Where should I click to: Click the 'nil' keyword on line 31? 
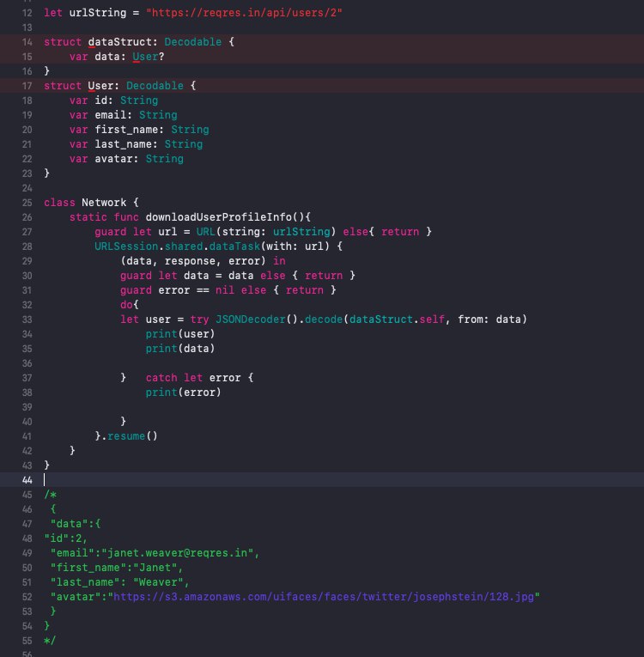tap(225, 290)
